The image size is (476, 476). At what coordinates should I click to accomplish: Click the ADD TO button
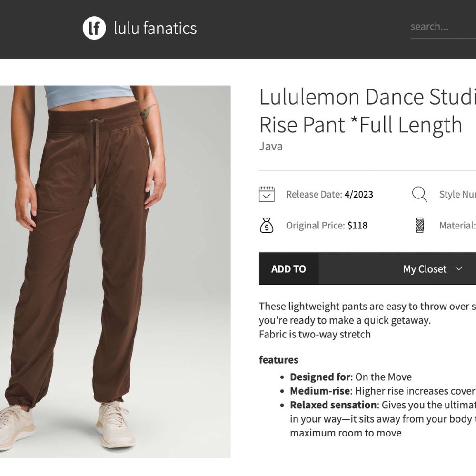tap(288, 269)
